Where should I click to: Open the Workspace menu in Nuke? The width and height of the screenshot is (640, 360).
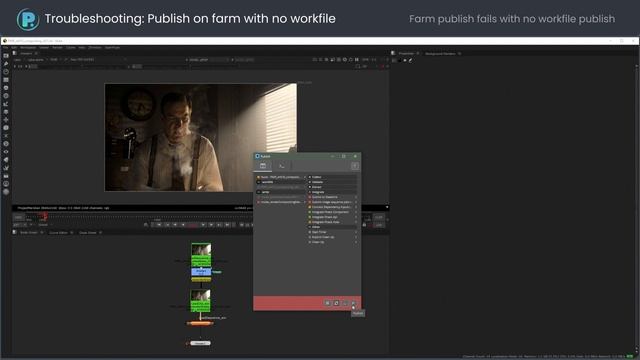[28, 48]
